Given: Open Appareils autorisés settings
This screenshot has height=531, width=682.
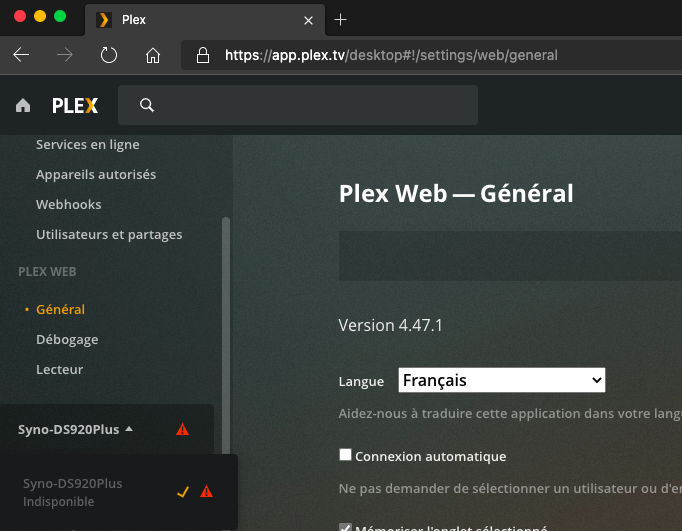Looking at the screenshot, I should tap(96, 174).
